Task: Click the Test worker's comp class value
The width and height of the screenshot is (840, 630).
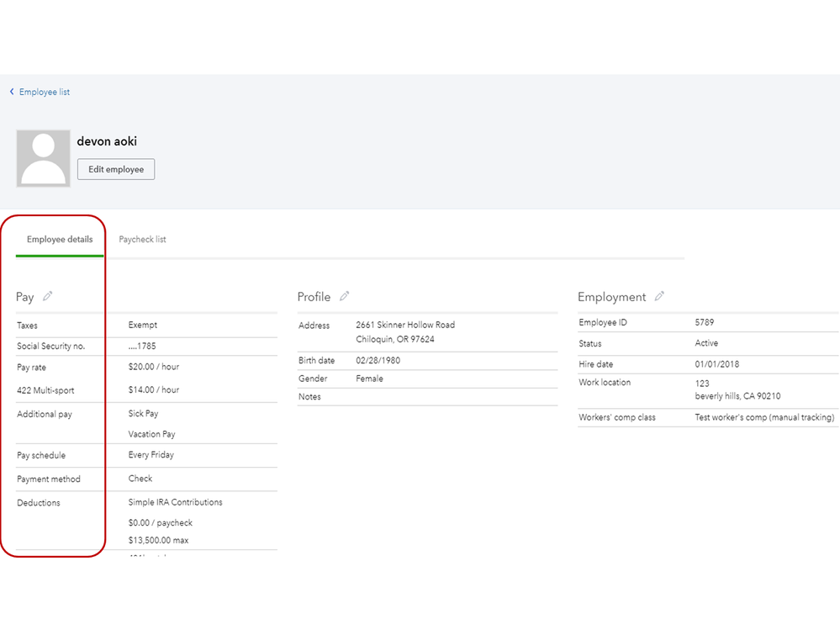Action: pos(764,417)
